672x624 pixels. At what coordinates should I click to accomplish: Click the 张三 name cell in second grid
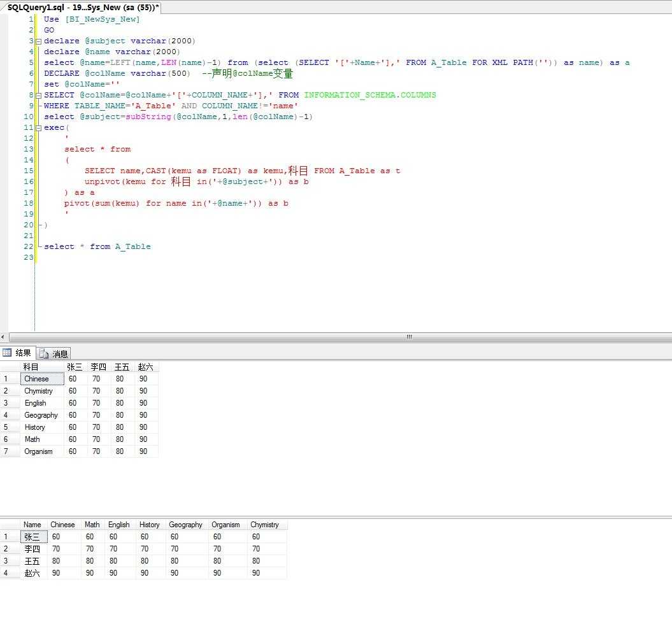pos(34,537)
